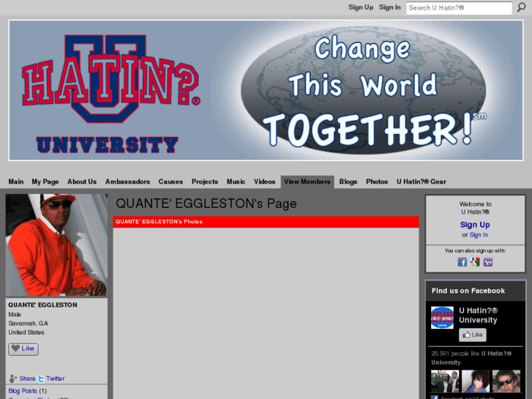Viewport: 532px width, 399px height.
Task: Click Sign Up in the welcome box
Action: (x=475, y=225)
